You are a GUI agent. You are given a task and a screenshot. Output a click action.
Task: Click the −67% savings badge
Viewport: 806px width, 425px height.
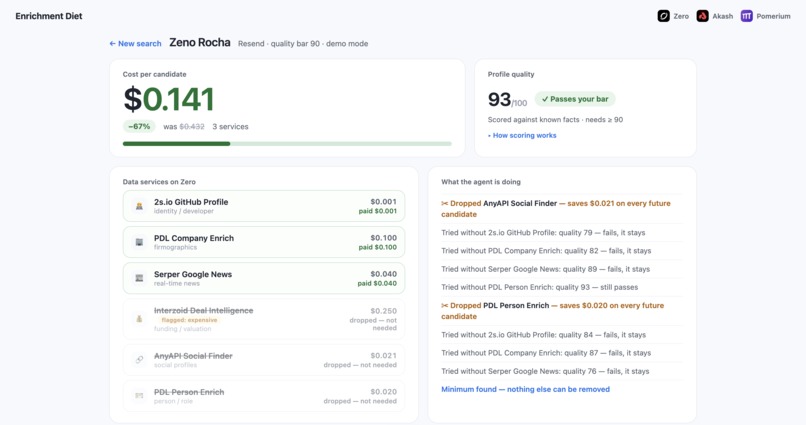[x=139, y=126]
